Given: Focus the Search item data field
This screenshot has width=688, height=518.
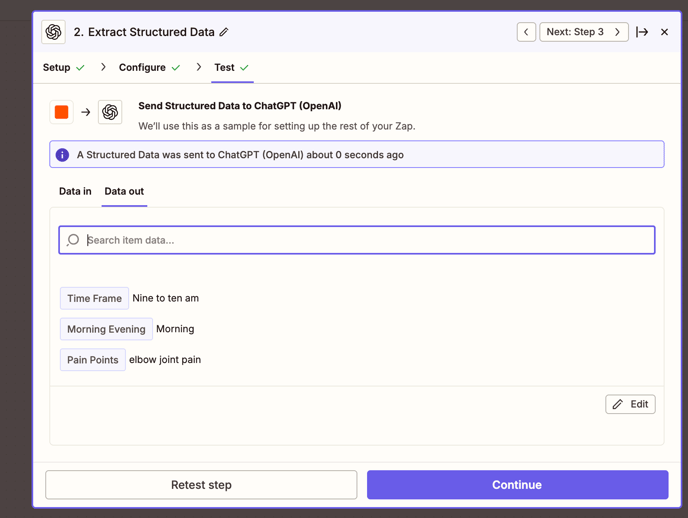Looking at the screenshot, I should click(x=357, y=240).
